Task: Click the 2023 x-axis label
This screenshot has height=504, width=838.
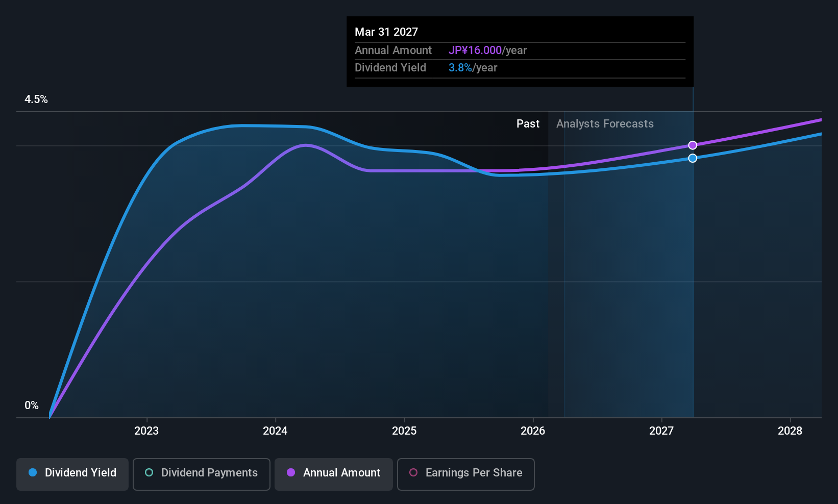Action: 146,431
